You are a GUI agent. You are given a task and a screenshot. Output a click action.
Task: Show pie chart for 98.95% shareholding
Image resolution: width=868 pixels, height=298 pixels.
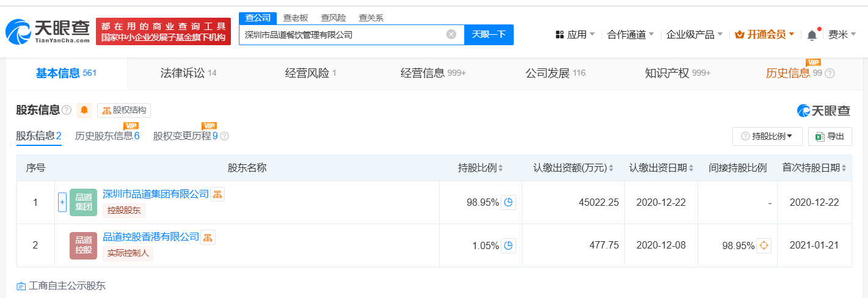pyautogui.click(x=508, y=202)
